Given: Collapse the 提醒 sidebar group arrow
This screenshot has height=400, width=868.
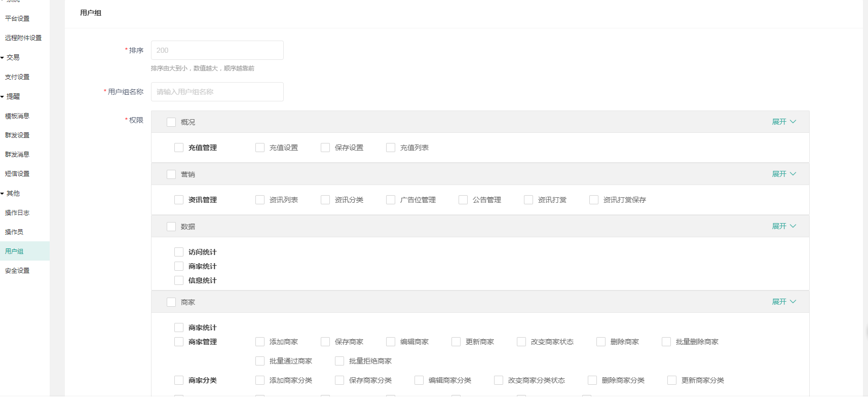Looking at the screenshot, I should pos(3,97).
